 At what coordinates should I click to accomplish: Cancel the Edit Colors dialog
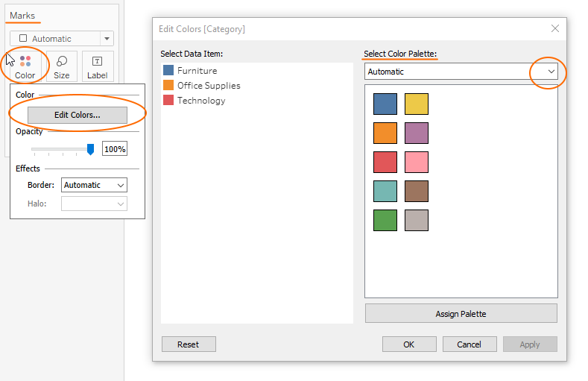(469, 344)
